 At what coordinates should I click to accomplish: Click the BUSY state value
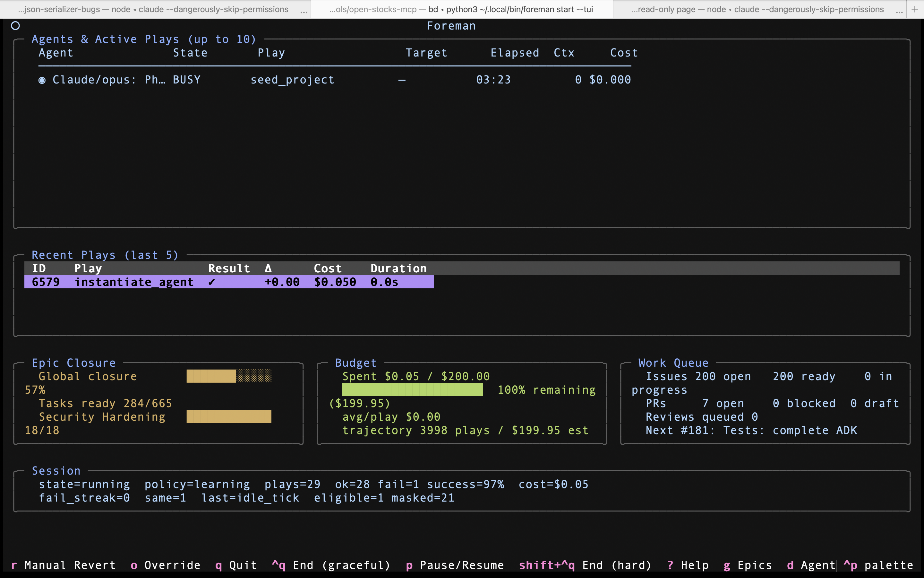(x=187, y=80)
